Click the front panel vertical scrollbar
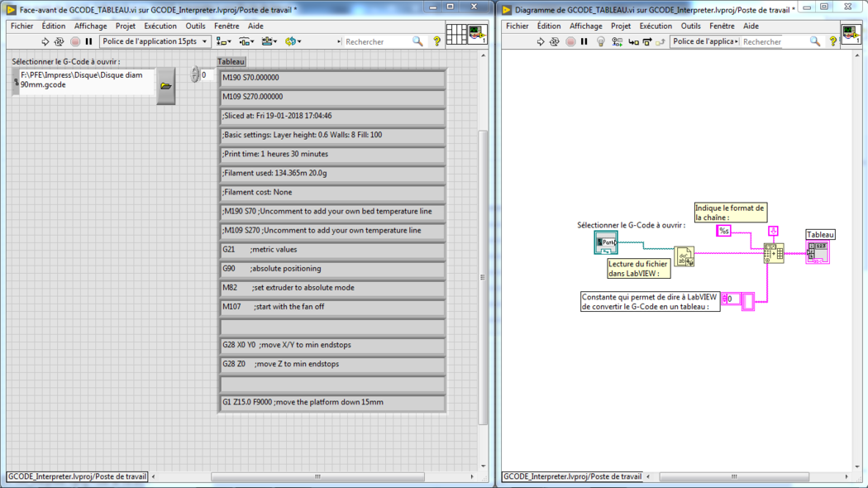 (x=484, y=277)
